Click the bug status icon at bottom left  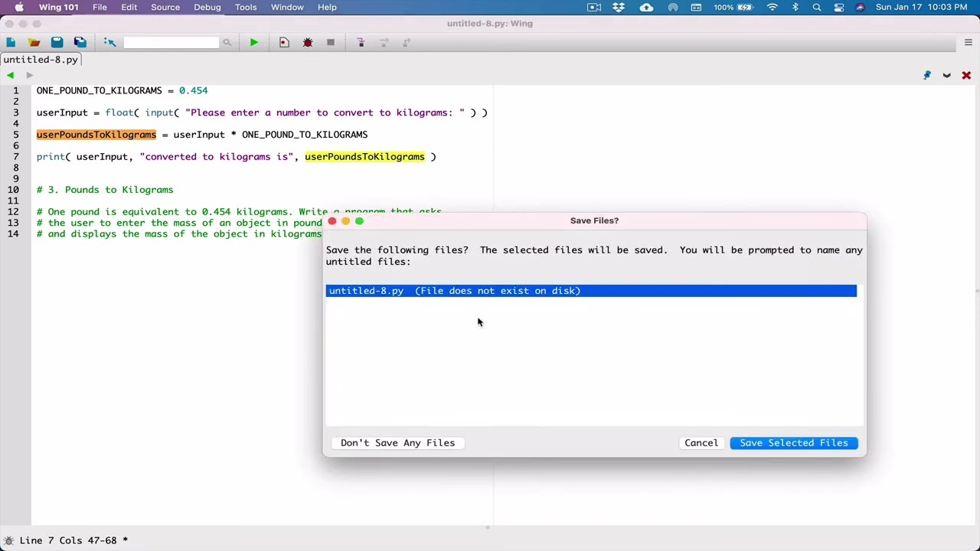point(8,540)
